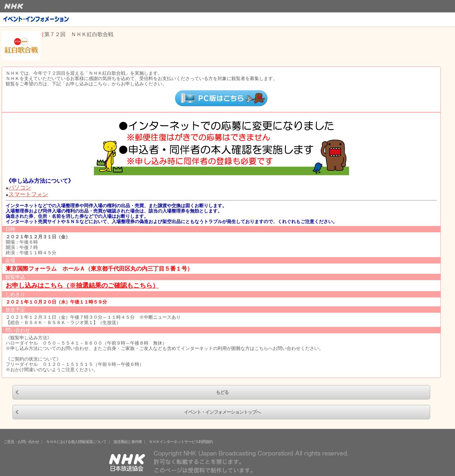This screenshot has width=455, height=476.
Task: Open the イベント・インフォメーション header link
Action: [36, 19]
